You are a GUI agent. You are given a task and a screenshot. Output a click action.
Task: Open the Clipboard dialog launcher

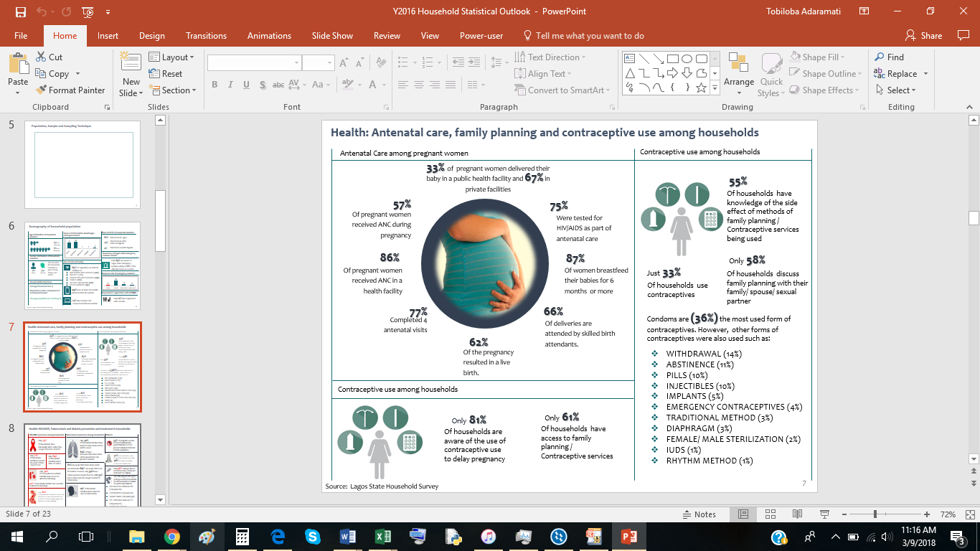pyautogui.click(x=107, y=107)
